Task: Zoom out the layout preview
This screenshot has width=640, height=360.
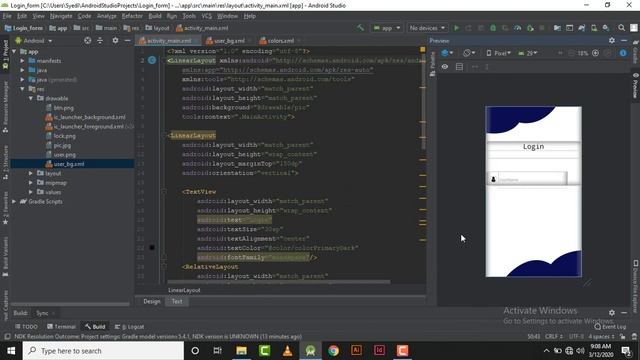Action: tap(571, 53)
